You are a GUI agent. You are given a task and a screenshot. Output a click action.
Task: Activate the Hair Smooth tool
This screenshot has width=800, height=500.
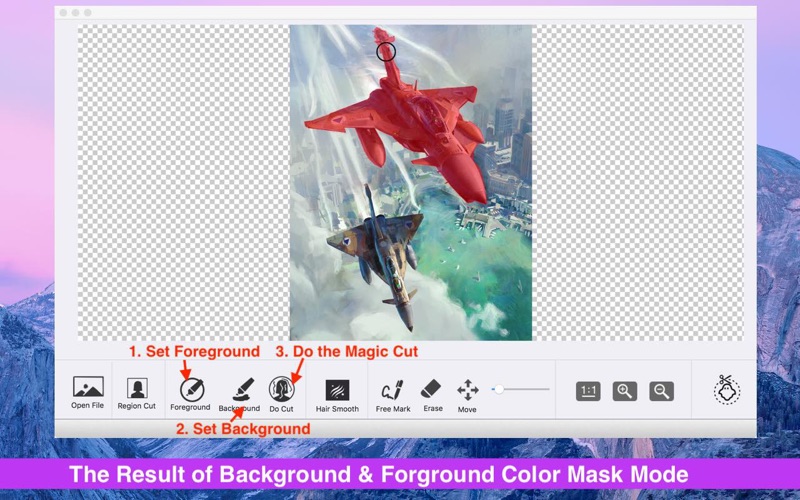[337, 390]
